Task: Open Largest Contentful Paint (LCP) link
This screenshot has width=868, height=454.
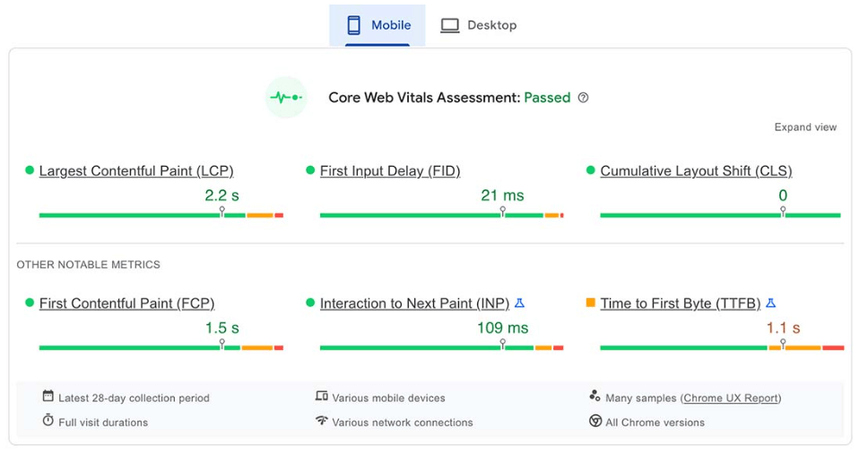Action: [136, 171]
